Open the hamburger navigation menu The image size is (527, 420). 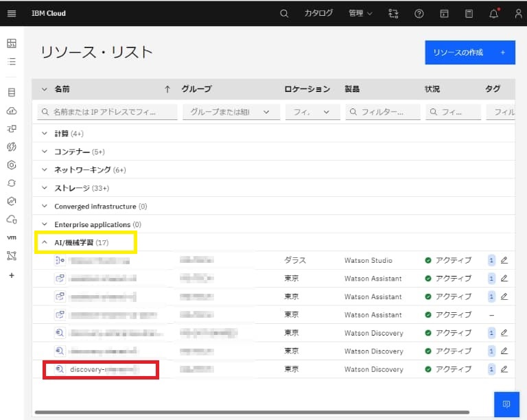(11, 13)
